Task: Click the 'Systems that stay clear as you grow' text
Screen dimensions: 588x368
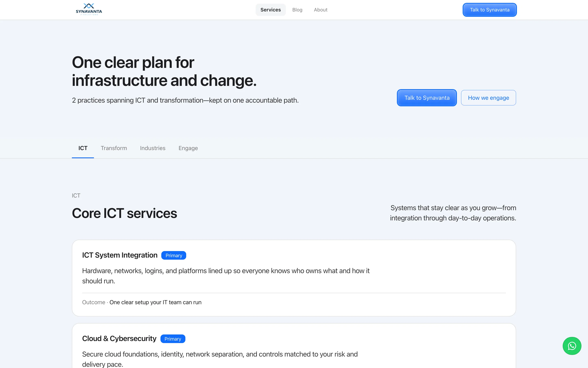Action: pyautogui.click(x=453, y=213)
